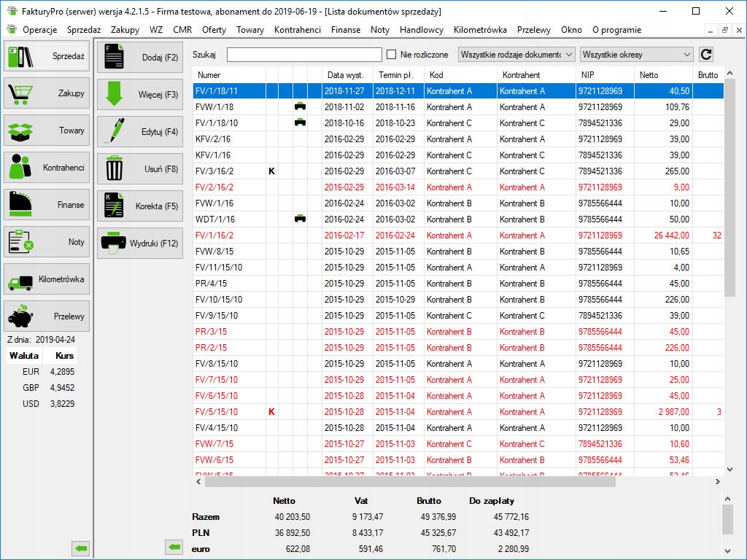This screenshot has height=560, width=747.
Task: Click in the Szukaj search field
Action: click(x=304, y=55)
